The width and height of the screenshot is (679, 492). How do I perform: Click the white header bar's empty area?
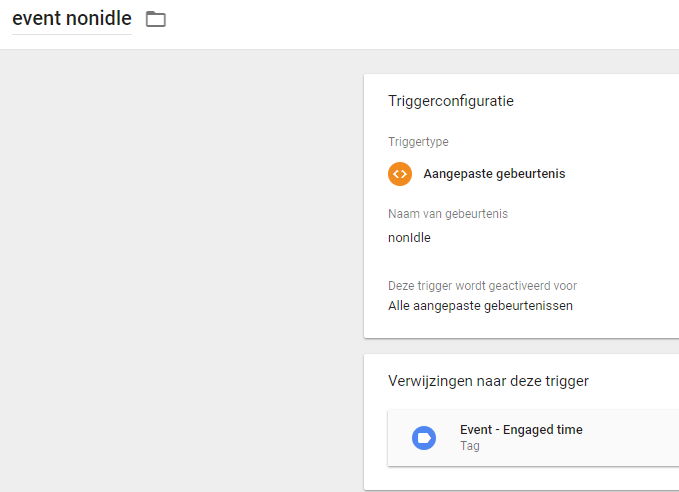point(420,24)
